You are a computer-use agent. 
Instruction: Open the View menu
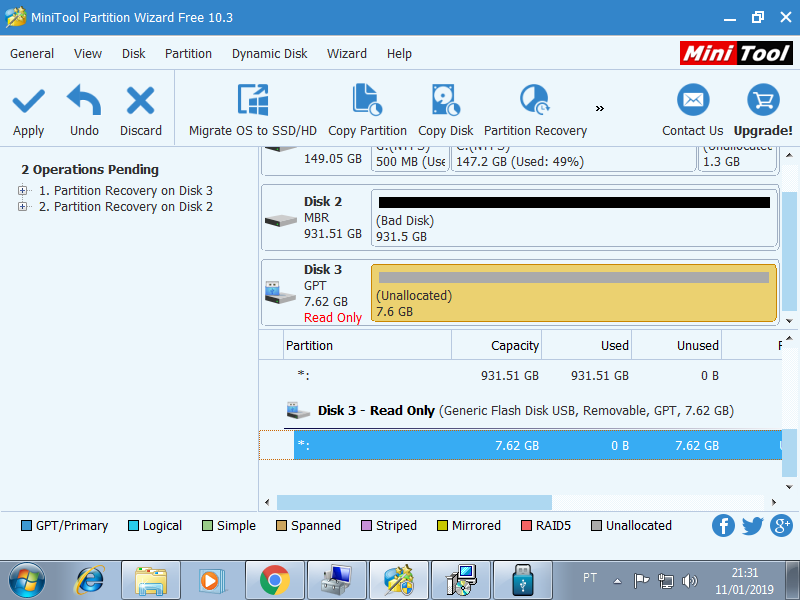coord(88,54)
